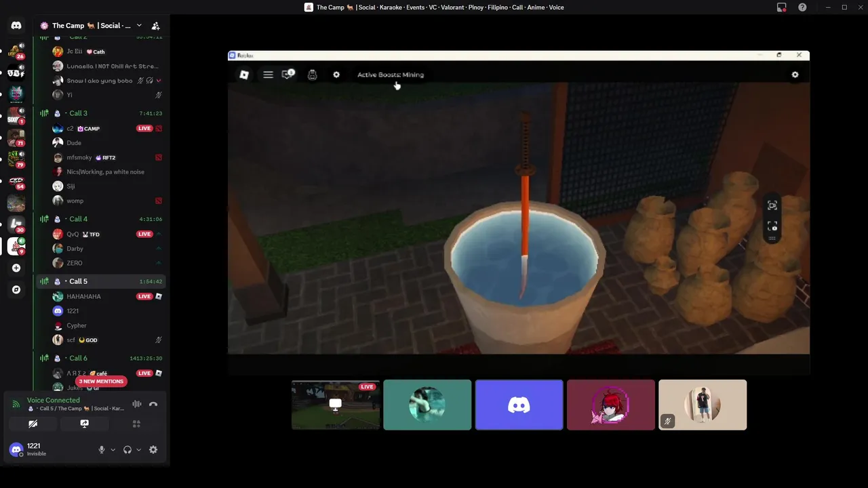The width and height of the screenshot is (868, 488).
Task: Open the server with the 9 badge
Action: 16,246
